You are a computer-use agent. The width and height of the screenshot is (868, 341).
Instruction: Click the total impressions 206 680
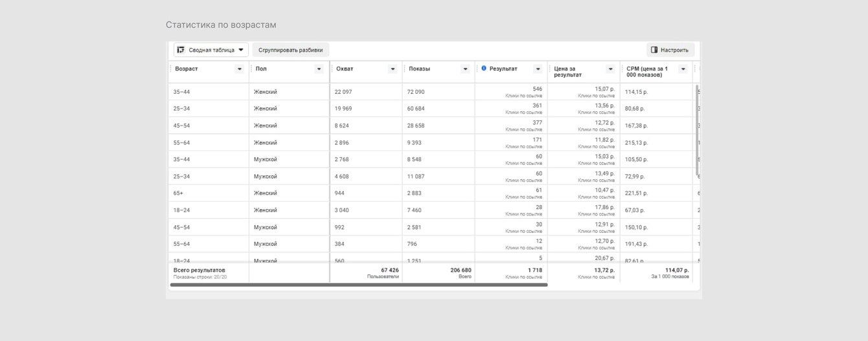tap(461, 270)
